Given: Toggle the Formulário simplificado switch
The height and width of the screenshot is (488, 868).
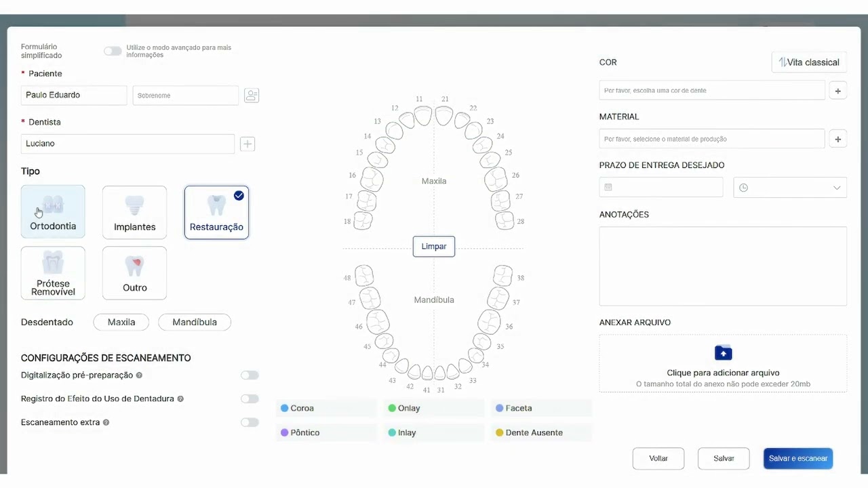Looking at the screenshot, I should [113, 51].
